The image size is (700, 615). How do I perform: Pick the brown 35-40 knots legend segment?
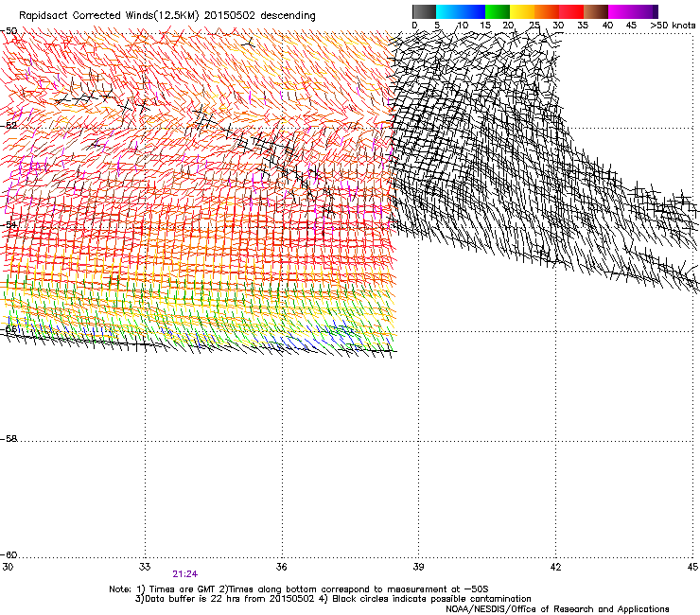click(596, 11)
